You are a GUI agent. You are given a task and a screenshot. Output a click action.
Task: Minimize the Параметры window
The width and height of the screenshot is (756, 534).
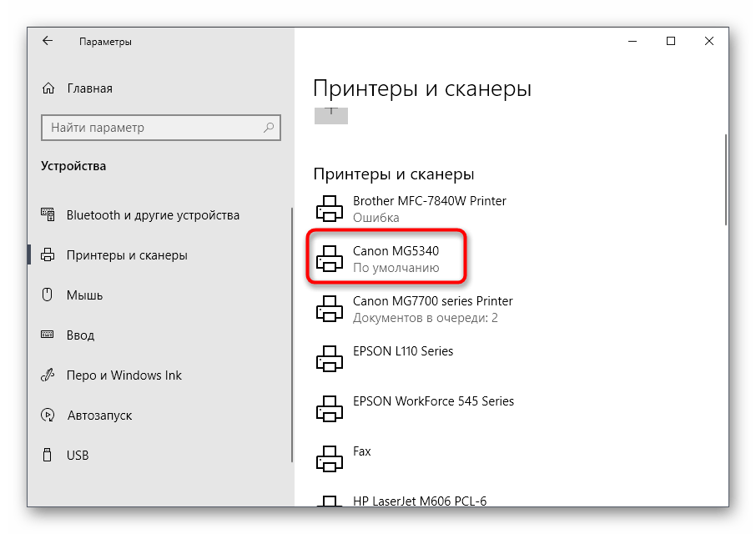point(633,42)
